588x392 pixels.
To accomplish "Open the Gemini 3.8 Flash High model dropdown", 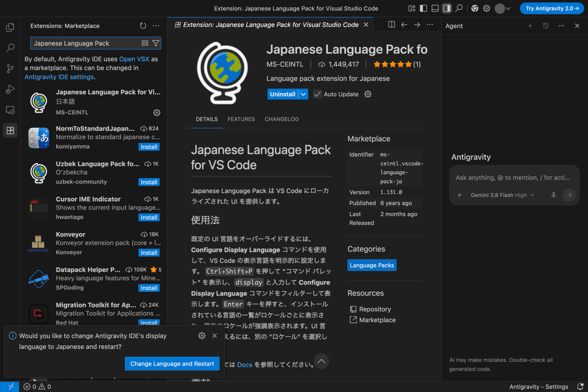I will (x=502, y=195).
